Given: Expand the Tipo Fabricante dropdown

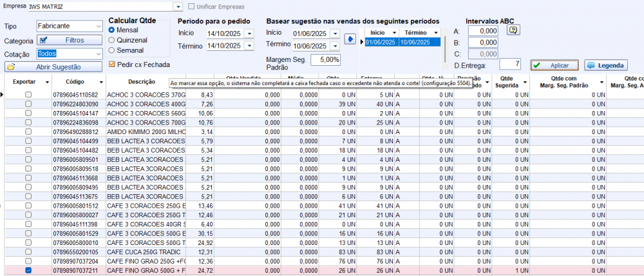Looking at the screenshot, I should point(97,26).
